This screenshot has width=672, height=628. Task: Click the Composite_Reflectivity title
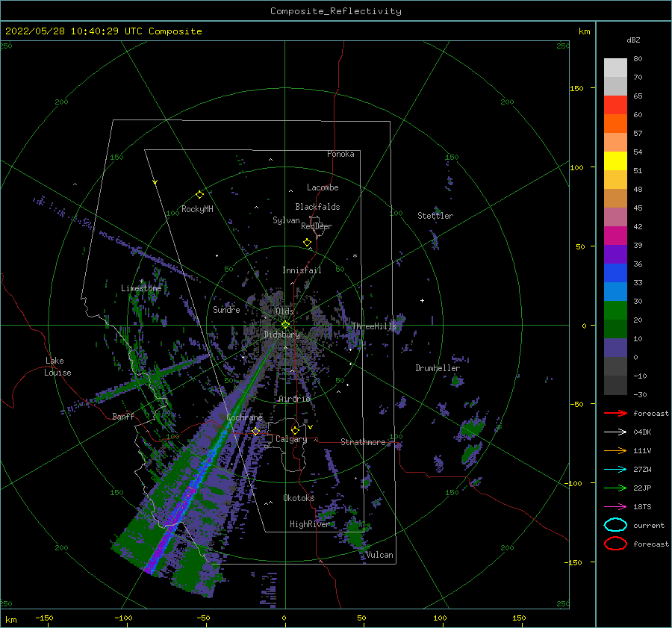coord(336,11)
